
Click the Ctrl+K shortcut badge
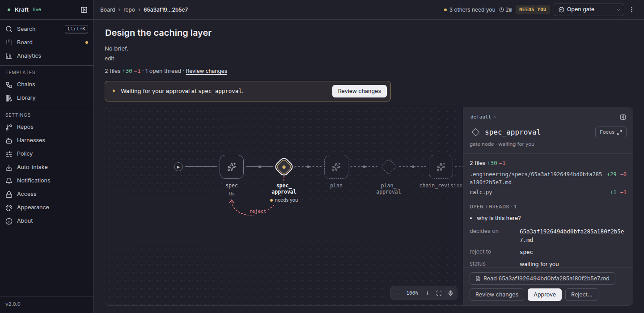[x=76, y=29]
